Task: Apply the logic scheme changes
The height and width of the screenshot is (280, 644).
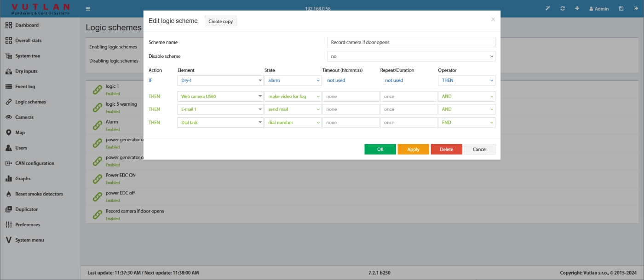Action: (x=413, y=149)
